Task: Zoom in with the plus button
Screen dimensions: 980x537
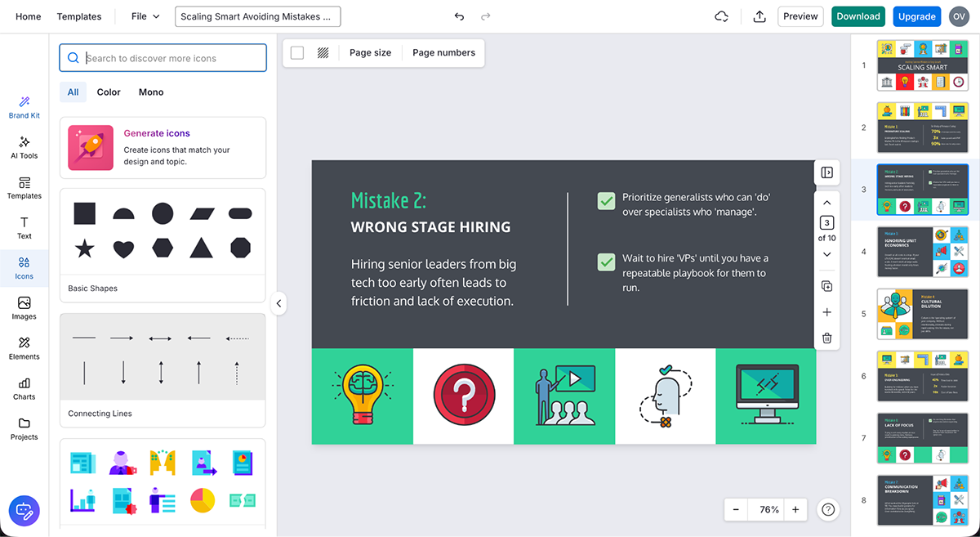Action: pos(795,509)
